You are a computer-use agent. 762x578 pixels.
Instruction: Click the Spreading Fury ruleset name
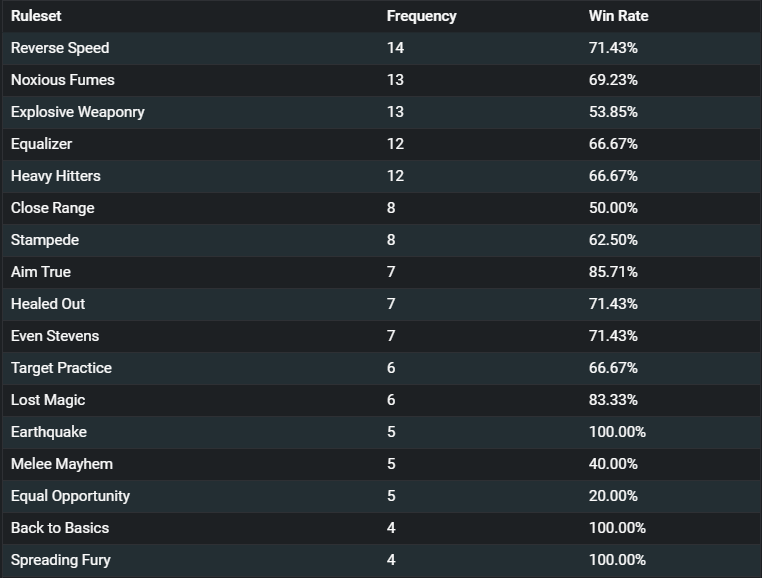point(61,560)
